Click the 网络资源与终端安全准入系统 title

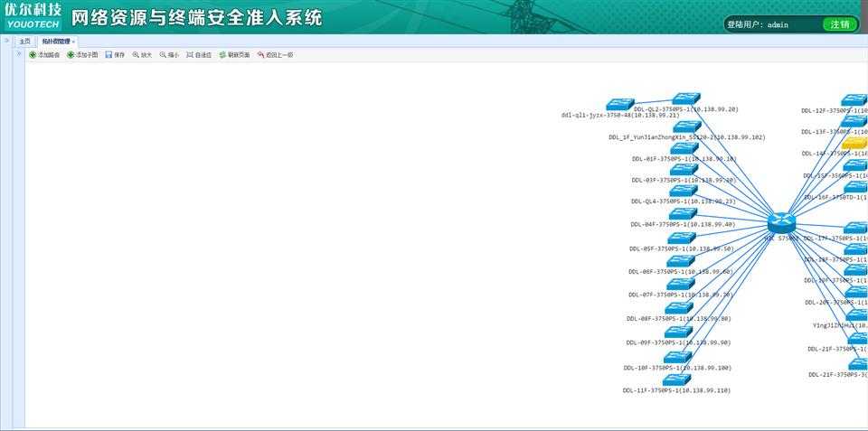[x=196, y=18]
